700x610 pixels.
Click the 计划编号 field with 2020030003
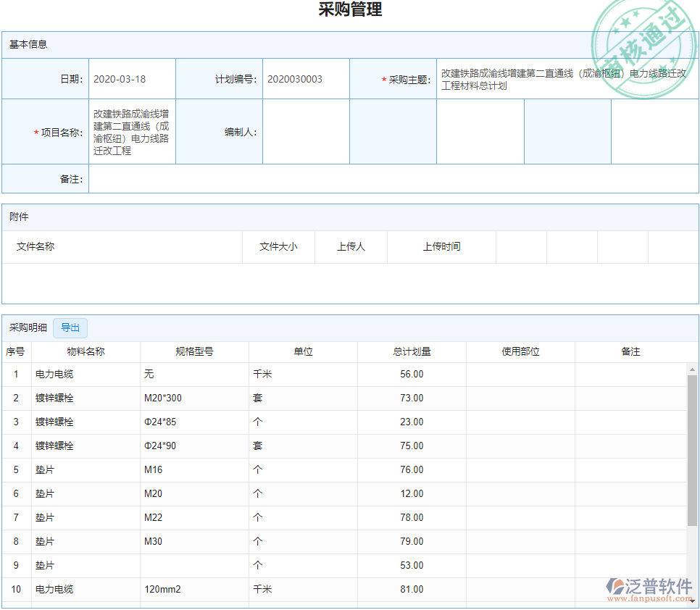[x=305, y=78]
